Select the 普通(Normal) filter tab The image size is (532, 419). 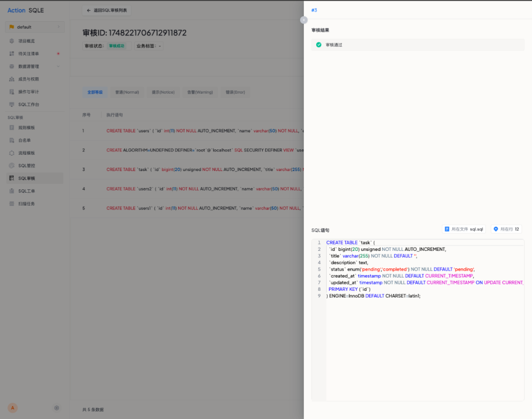point(127,92)
